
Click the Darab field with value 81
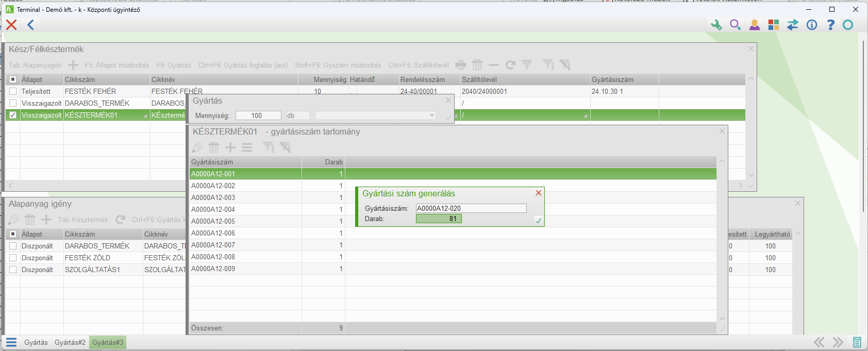pyautogui.click(x=439, y=219)
